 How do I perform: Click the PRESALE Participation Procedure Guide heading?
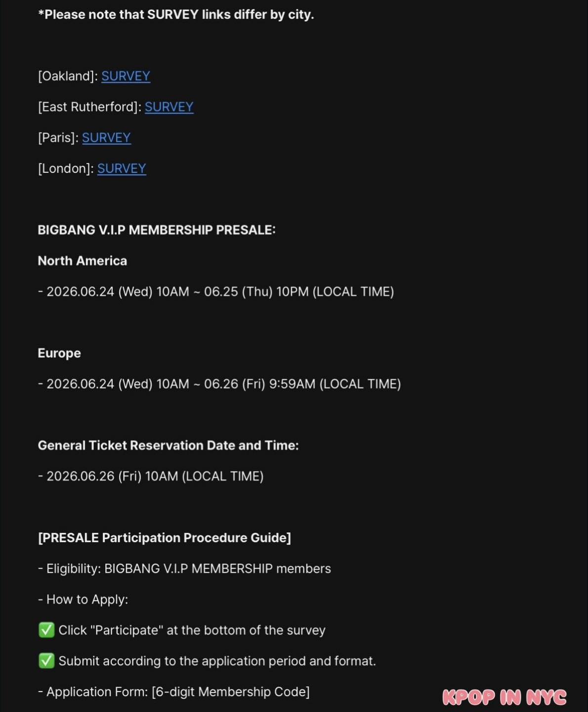point(165,537)
